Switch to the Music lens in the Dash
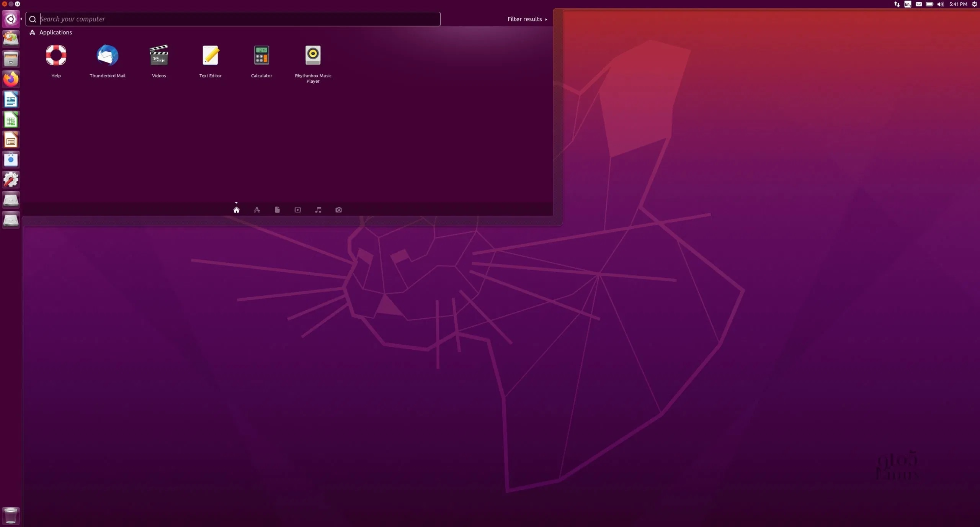 318,210
